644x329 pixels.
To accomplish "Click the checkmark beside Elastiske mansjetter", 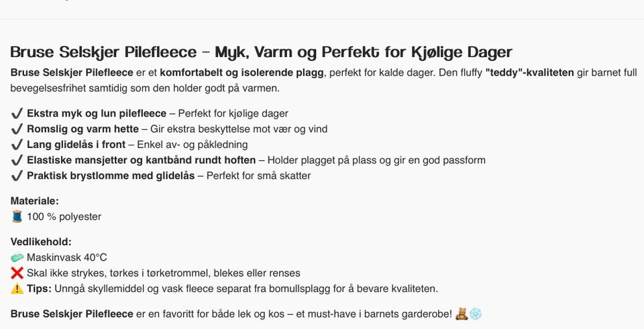I will [17, 160].
